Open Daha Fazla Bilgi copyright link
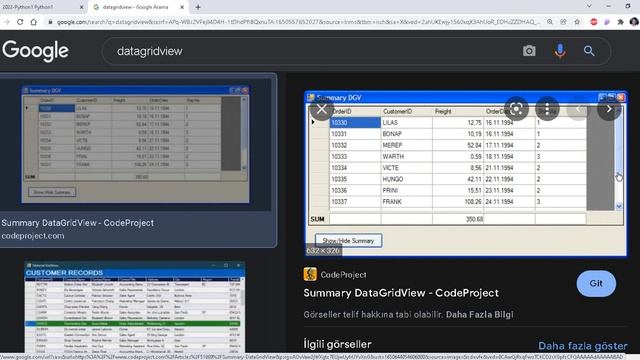Screen dimensions: 640x360 click(480, 314)
